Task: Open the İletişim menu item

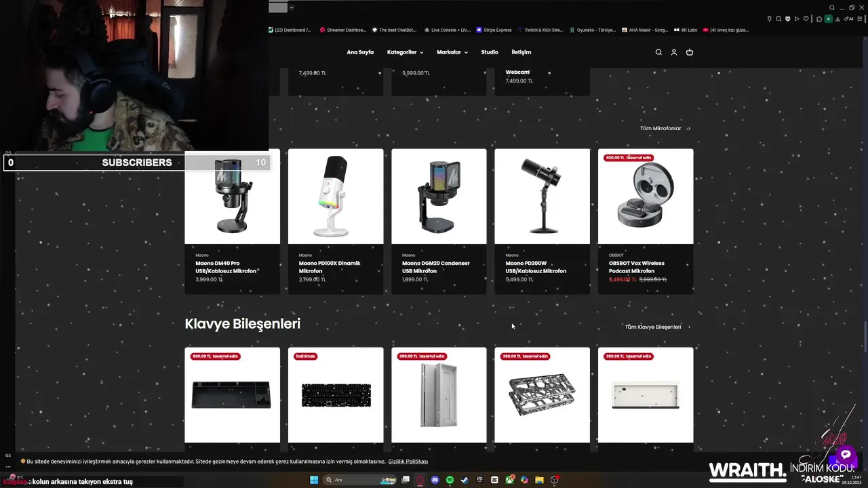Action: tap(521, 52)
